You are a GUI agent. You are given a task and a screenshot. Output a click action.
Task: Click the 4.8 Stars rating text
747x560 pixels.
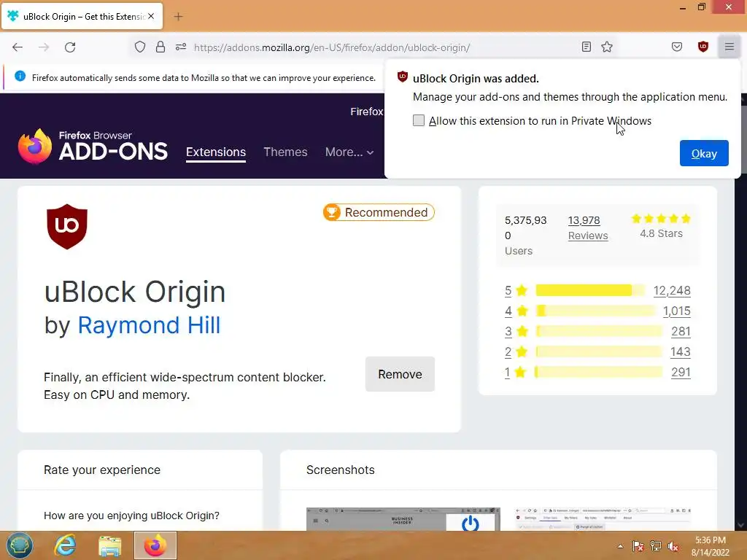pyautogui.click(x=661, y=233)
